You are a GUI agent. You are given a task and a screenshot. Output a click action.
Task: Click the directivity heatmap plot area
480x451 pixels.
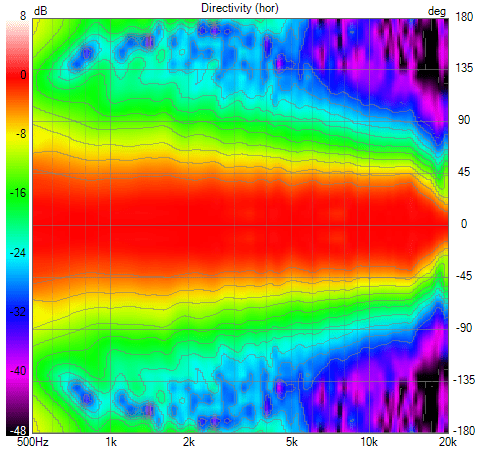(x=240, y=226)
